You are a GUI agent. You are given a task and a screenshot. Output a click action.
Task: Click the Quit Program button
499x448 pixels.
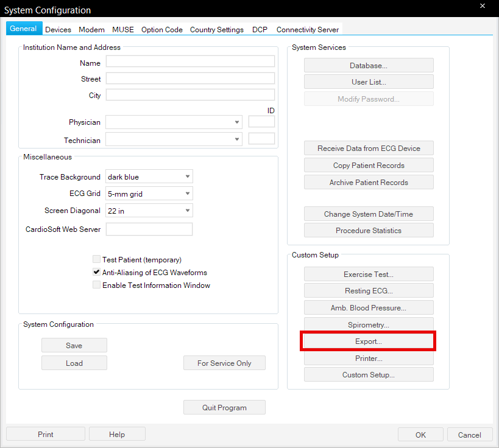tap(224, 408)
